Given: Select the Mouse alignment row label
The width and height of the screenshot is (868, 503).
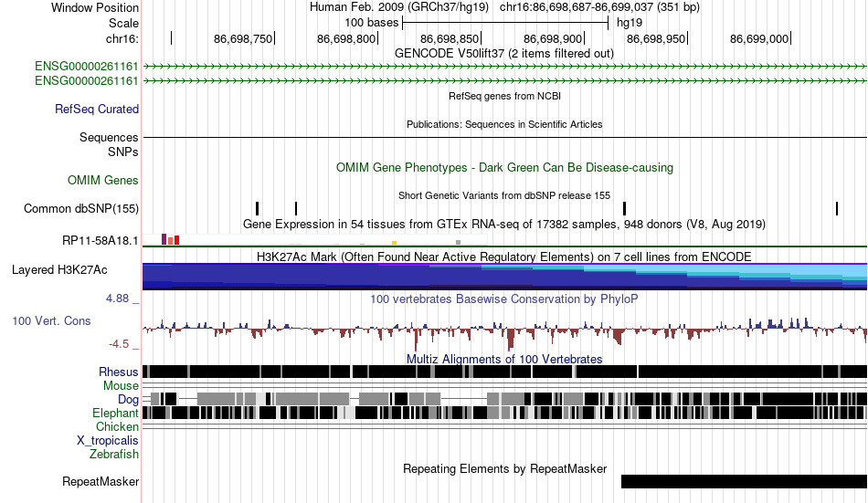Looking at the screenshot, I should 121,385.
